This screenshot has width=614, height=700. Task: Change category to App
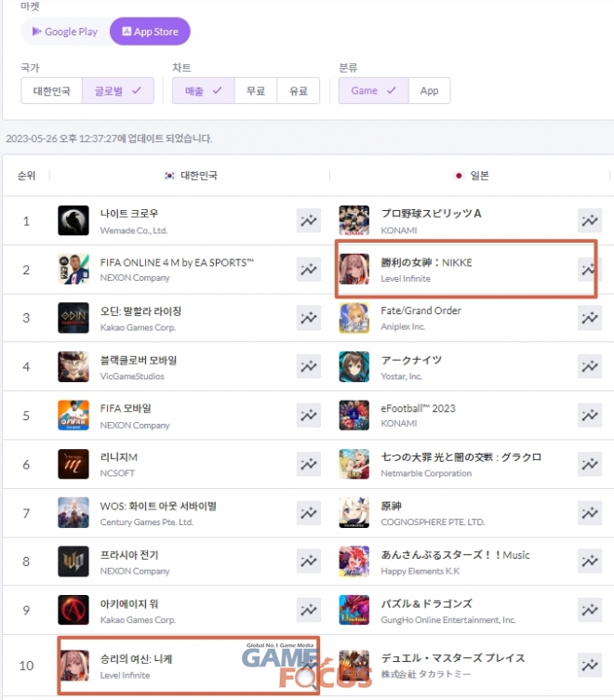429,91
